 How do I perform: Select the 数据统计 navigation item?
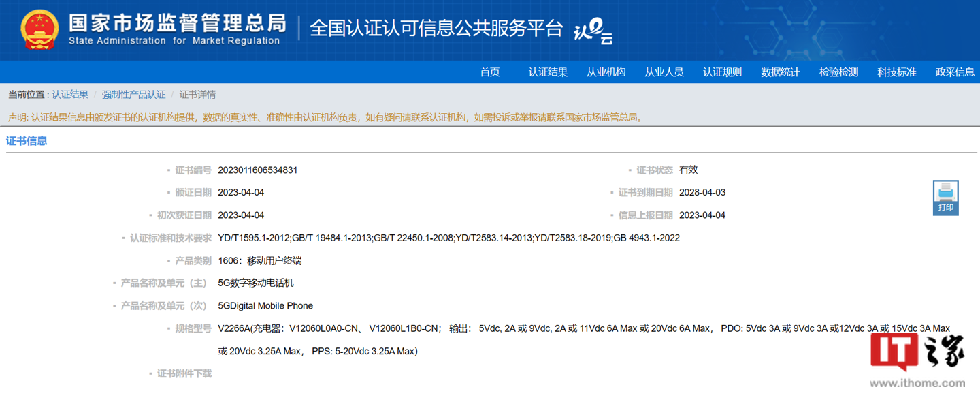point(781,72)
